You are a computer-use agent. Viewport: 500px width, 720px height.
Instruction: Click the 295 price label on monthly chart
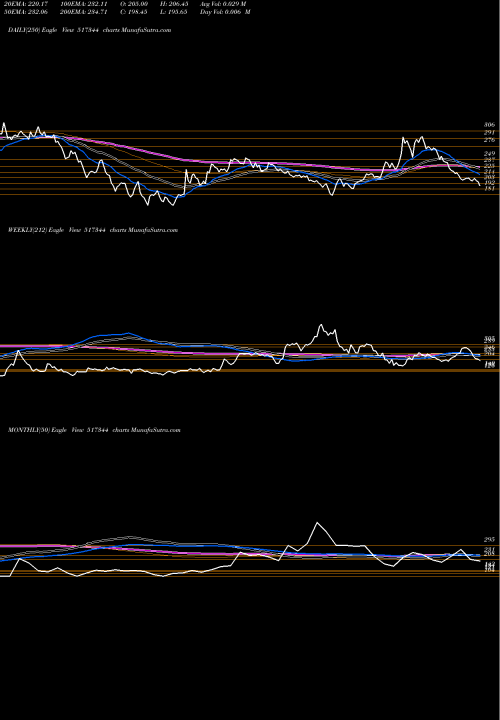[489, 540]
